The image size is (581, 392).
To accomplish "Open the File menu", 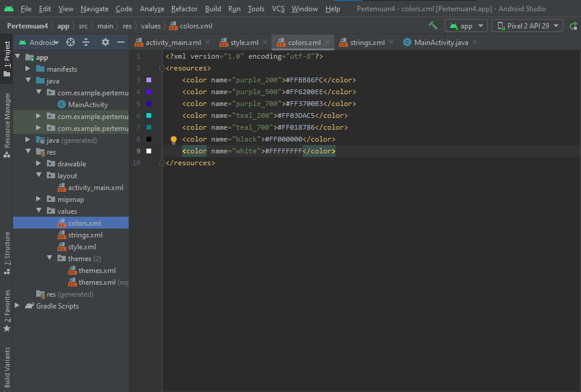I will click(x=26, y=8).
